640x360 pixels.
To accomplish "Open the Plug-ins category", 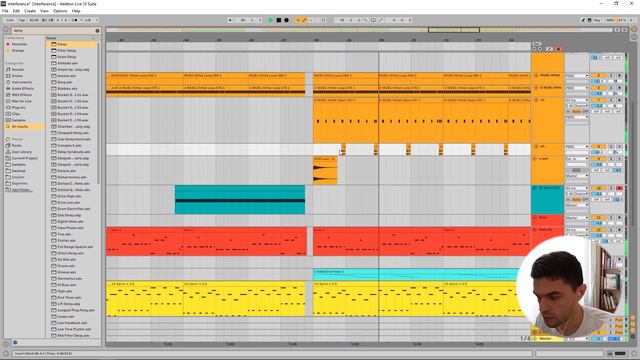I will pyautogui.click(x=18, y=107).
